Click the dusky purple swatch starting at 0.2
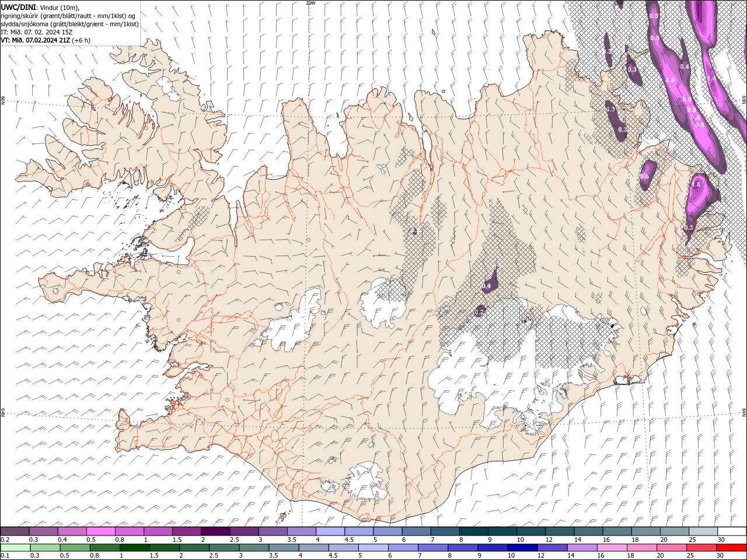 [15, 531]
